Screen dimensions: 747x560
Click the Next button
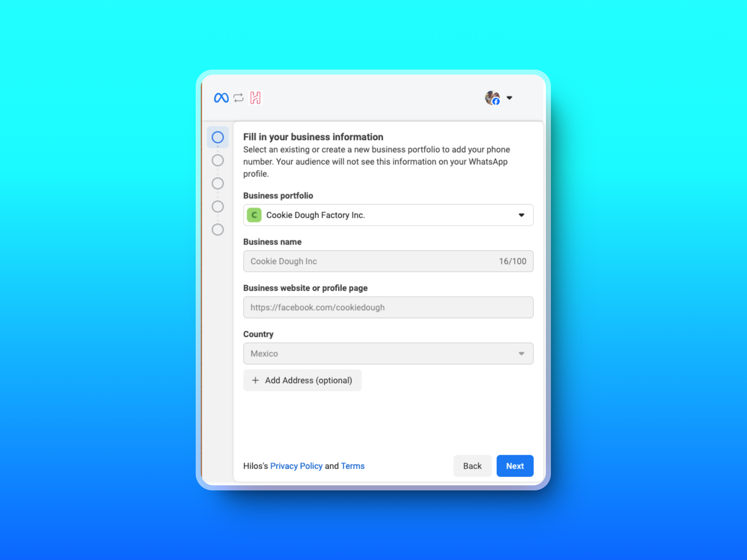(515, 466)
